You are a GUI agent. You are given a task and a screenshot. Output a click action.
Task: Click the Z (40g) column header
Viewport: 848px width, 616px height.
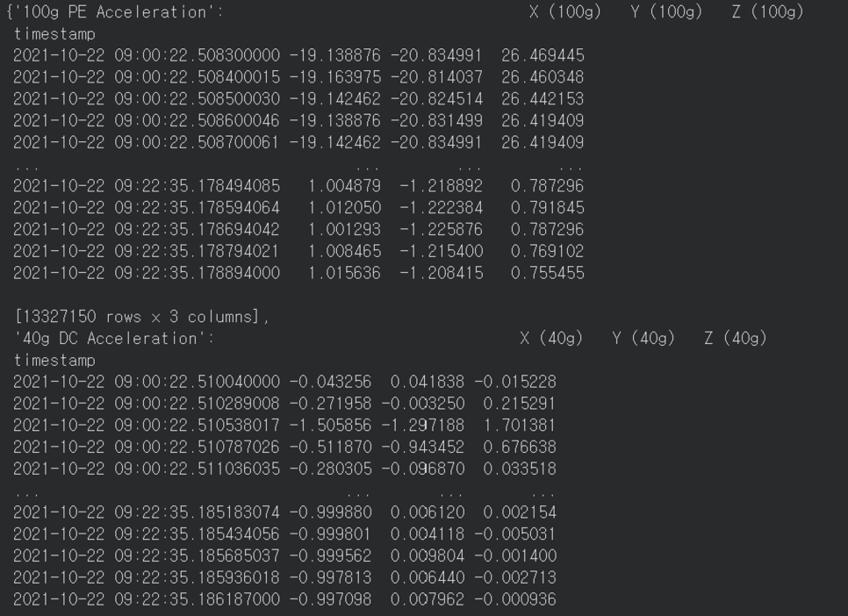pyautogui.click(x=736, y=339)
